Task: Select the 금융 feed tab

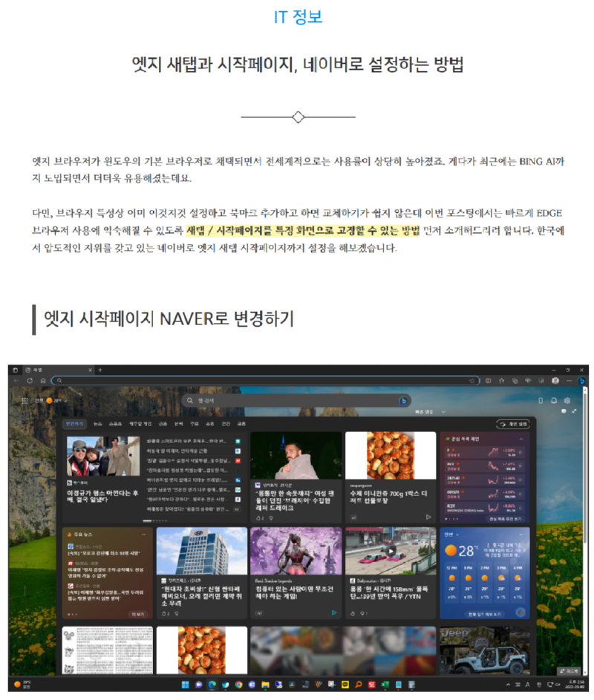Action: (x=163, y=424)
